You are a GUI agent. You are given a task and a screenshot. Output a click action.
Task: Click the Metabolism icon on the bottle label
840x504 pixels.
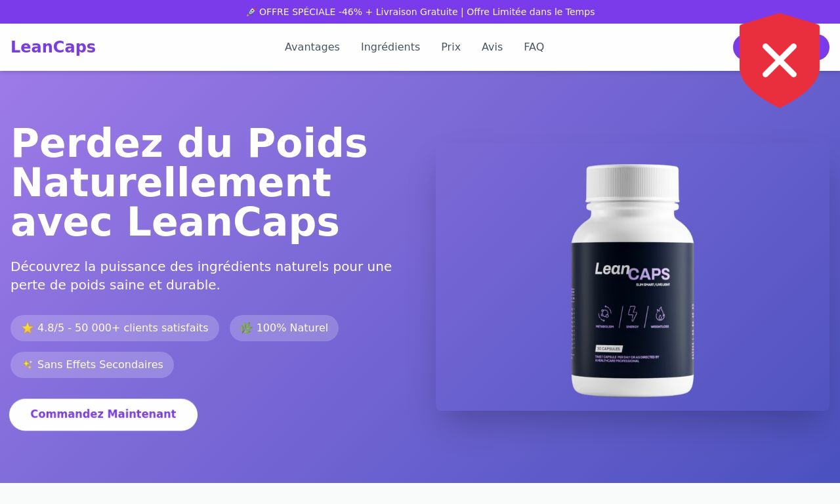(604, 314)
